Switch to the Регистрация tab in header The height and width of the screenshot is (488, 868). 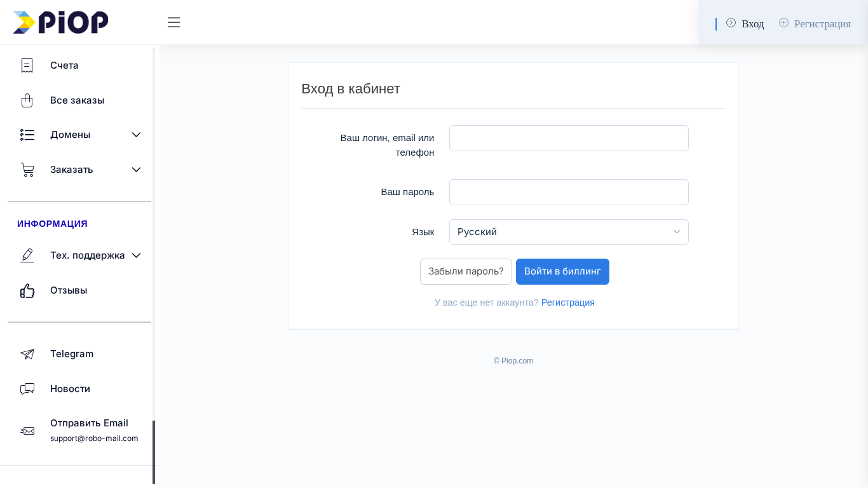tap(815, 24)
